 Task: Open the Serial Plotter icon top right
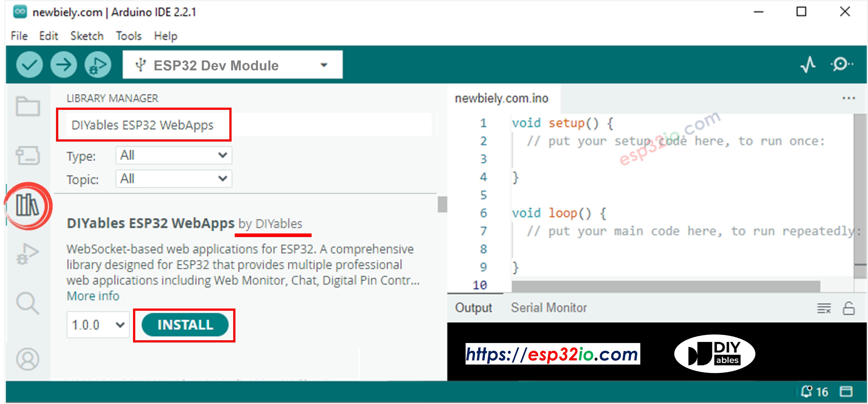click(808, 64)
